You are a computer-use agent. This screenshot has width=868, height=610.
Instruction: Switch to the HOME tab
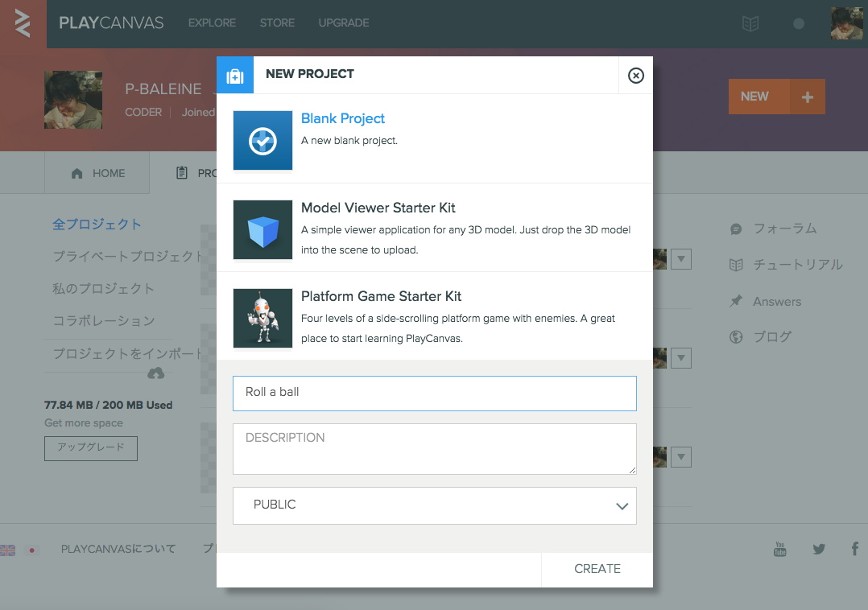click(97, 173)
